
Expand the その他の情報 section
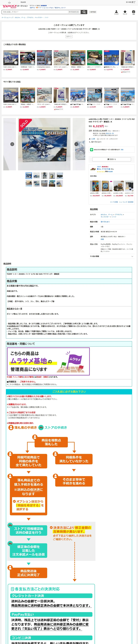(111, 256)
